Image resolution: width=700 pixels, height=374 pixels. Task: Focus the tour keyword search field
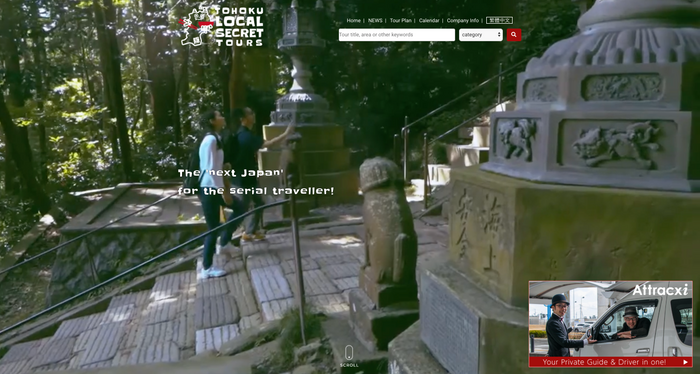(396, 35)
